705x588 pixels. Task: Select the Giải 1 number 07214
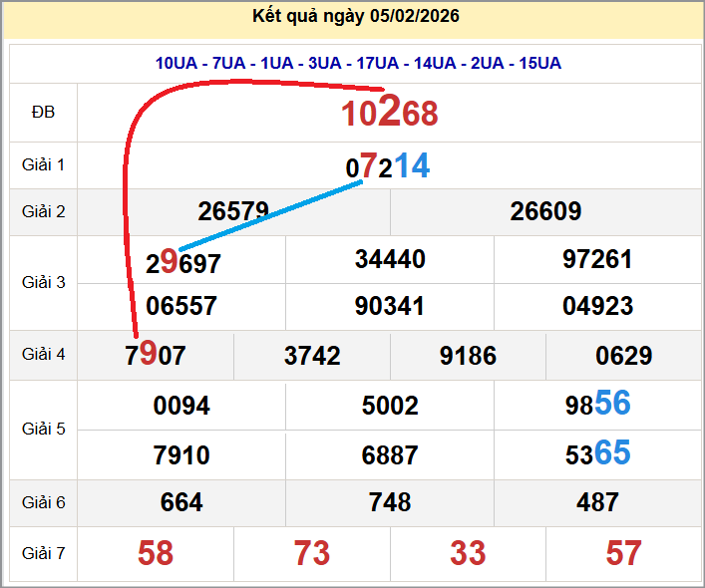pyautogui.click(x=388, y=165)
